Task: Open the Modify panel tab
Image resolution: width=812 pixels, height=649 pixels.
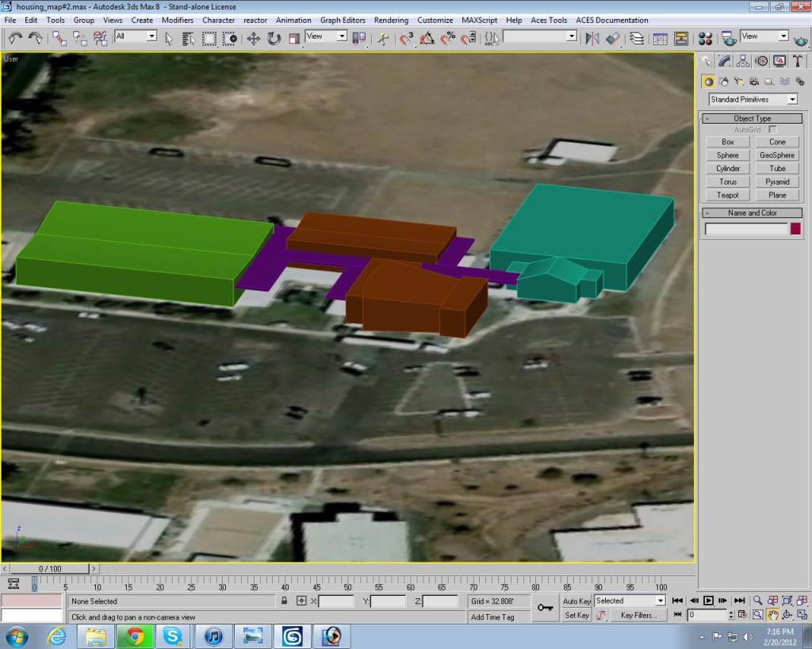Action: [x=725, y=61]
